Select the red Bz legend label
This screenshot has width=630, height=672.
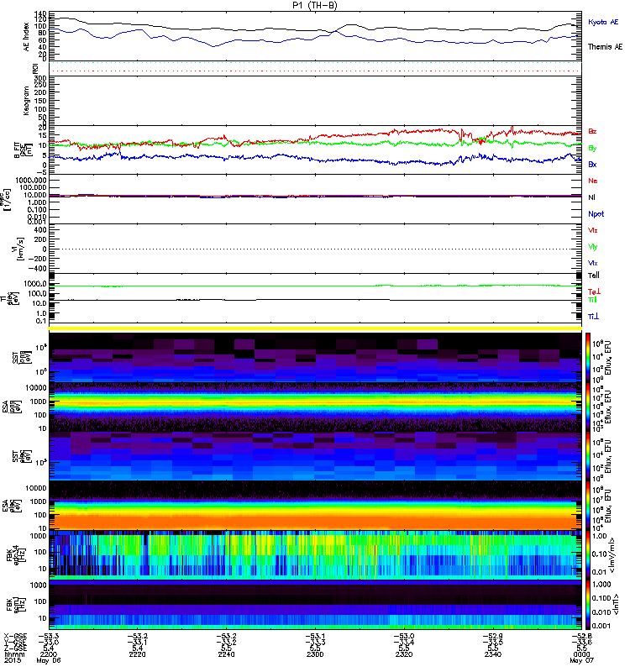coord(592,131)
